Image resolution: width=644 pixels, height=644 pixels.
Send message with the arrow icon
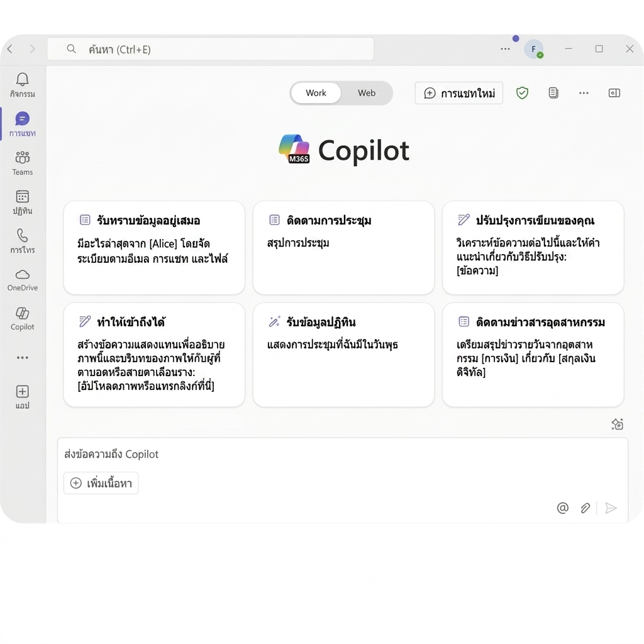tap(611, 508)
